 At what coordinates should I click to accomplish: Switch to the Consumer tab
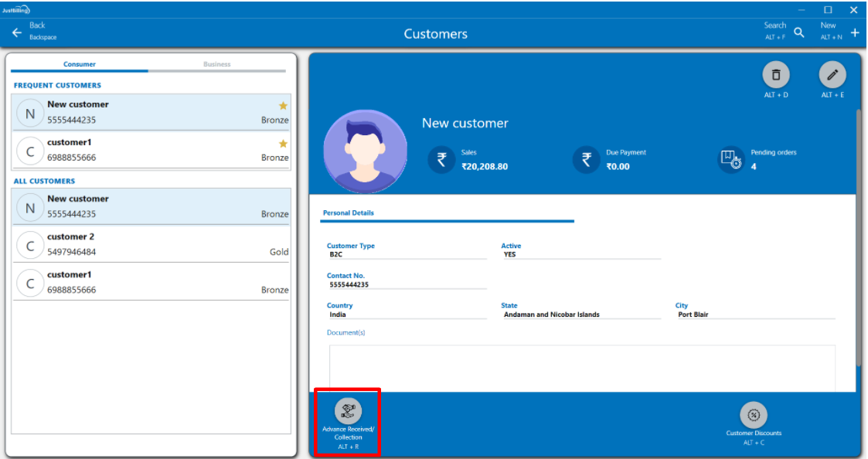80,64
